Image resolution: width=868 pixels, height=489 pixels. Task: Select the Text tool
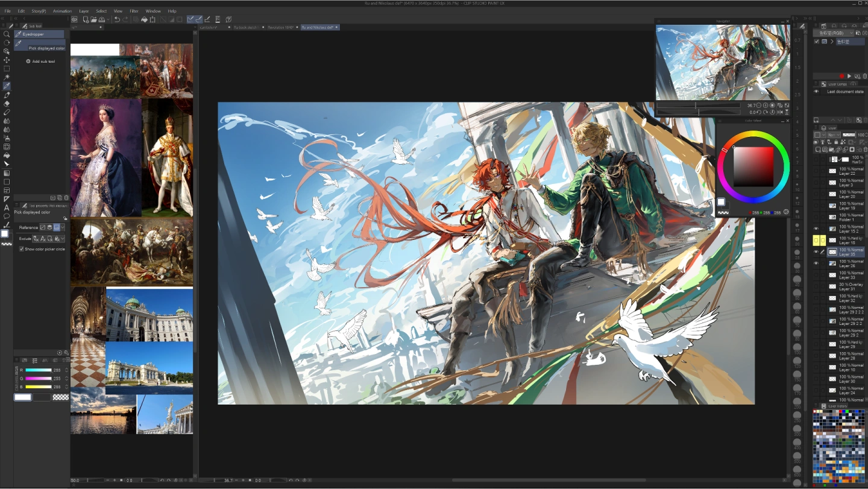coord(7,207)
